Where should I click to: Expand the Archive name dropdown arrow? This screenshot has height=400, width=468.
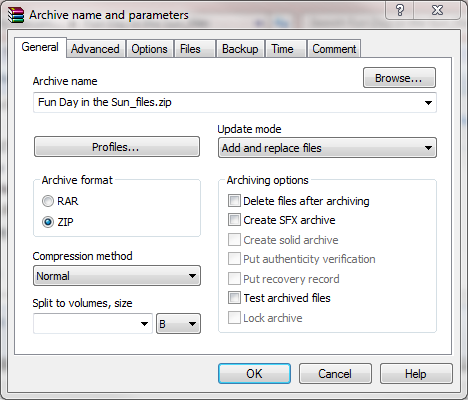click(428, 103)
